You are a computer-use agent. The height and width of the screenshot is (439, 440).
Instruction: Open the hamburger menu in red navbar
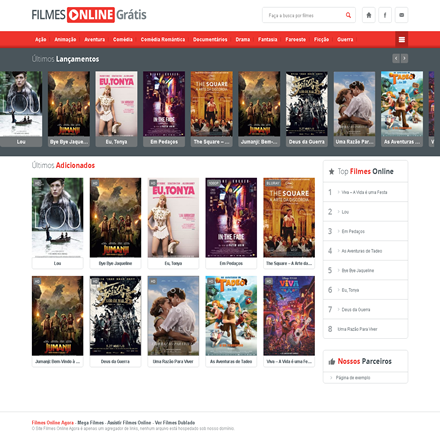tap(402, 40)
